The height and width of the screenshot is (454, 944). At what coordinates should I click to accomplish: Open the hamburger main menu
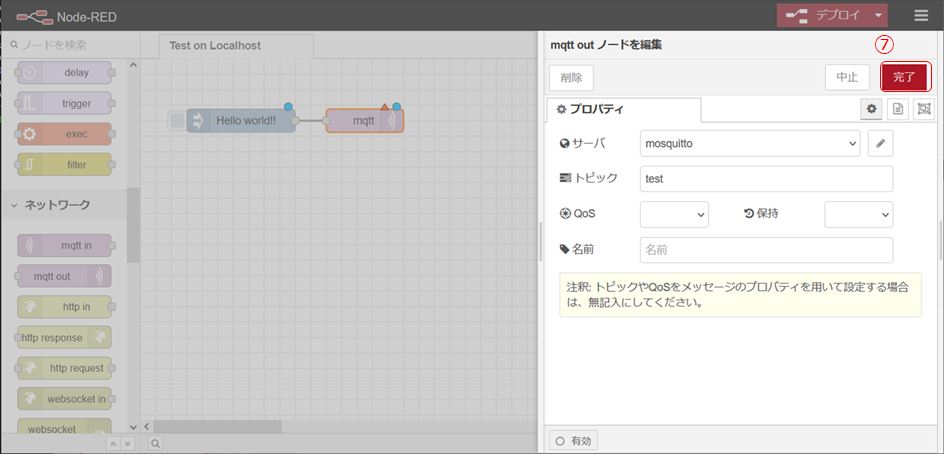click(921, 16)
